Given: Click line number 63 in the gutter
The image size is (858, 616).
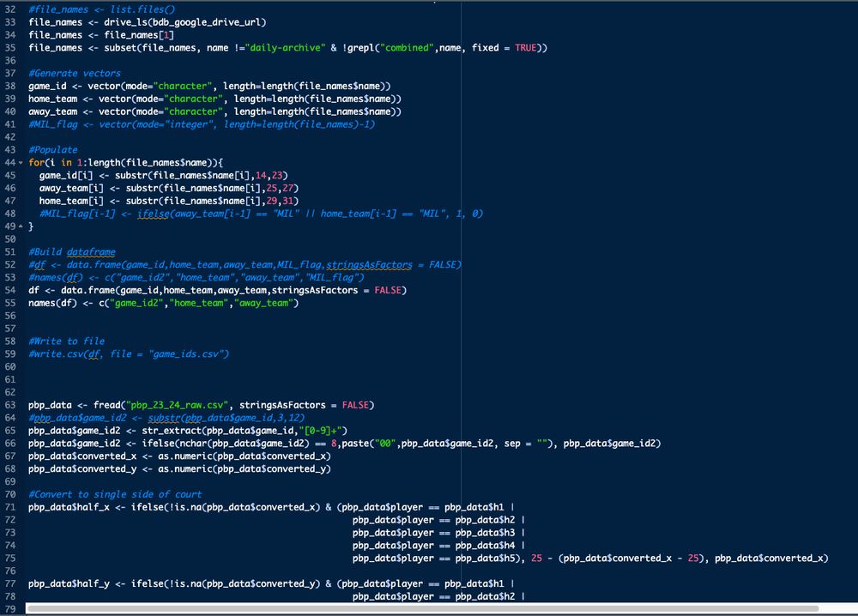Looking at the screenshot, I should coord(9,405).
